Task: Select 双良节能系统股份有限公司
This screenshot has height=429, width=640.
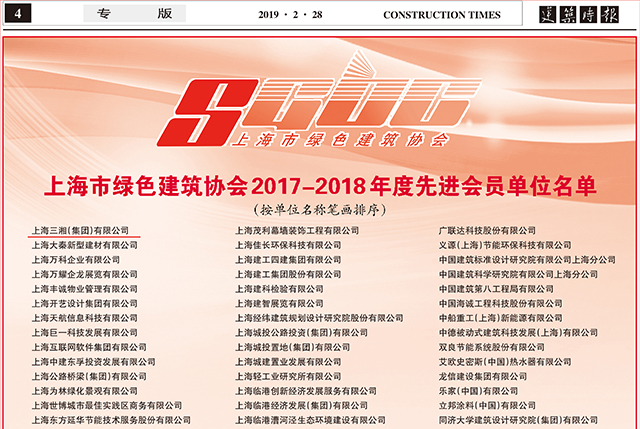Action: tap(492, 347)
